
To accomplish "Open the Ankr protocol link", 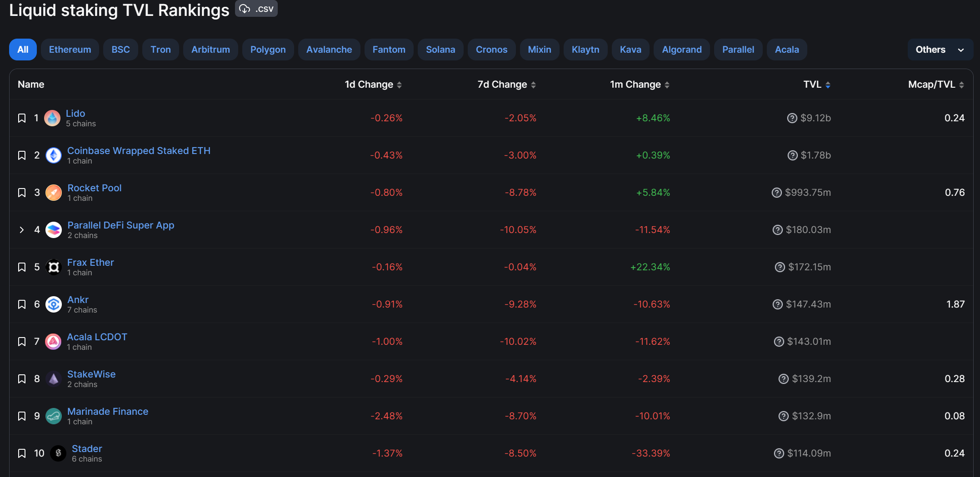I will click(x=78, y=300).
